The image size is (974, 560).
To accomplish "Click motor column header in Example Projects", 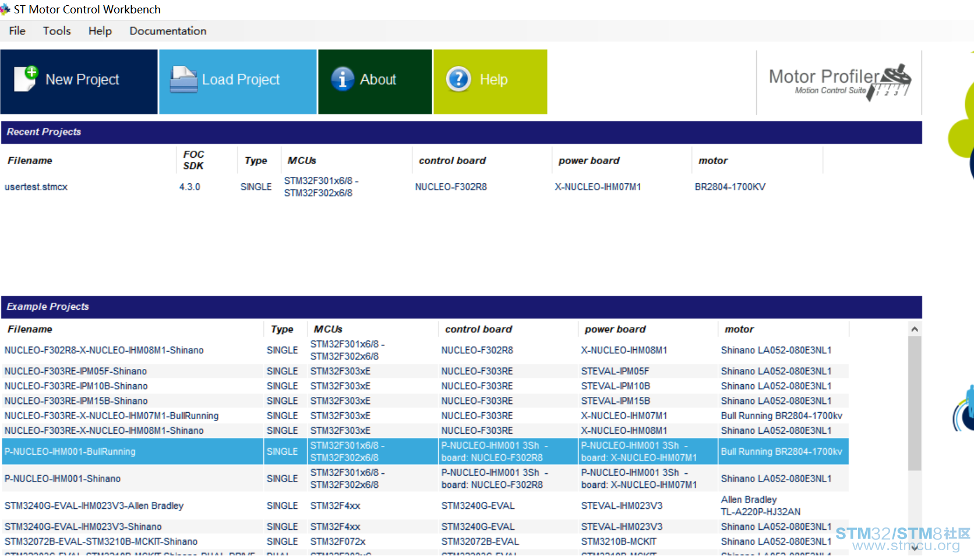I will pyautogui.click(x=739, y=329).
